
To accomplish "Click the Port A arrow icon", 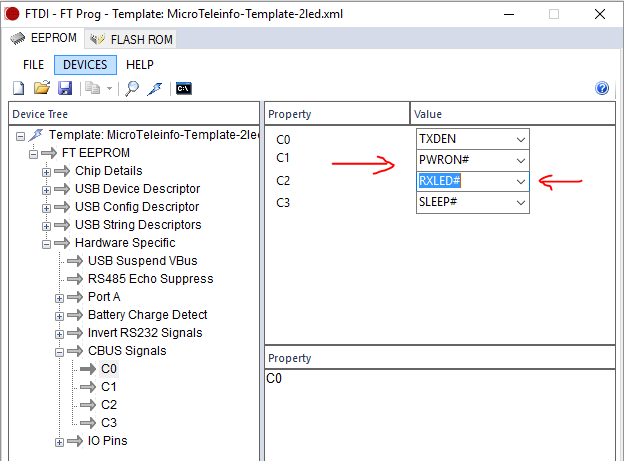I will coord(75,297).
